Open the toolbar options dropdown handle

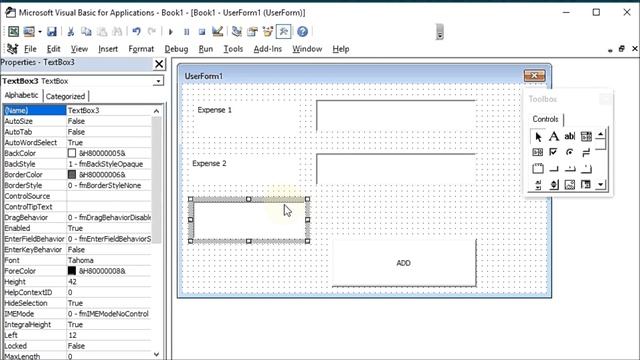[440, 32]
